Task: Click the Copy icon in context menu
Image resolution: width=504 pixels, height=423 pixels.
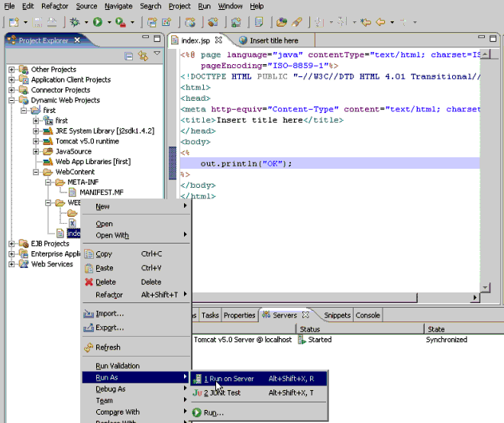Action: (89, 254)
